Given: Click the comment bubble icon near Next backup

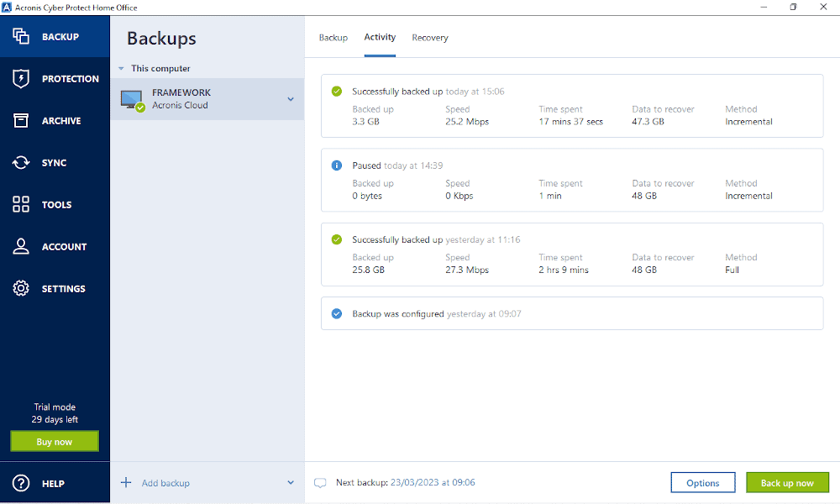Looking at the screenshot, I should (x=320, y=482).
